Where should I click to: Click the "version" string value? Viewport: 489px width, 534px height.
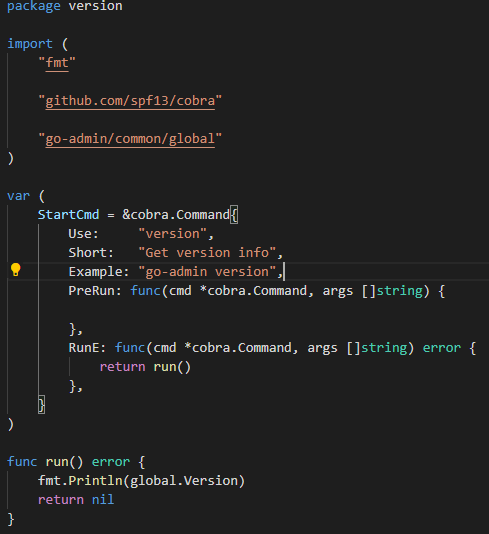point(173,234)
